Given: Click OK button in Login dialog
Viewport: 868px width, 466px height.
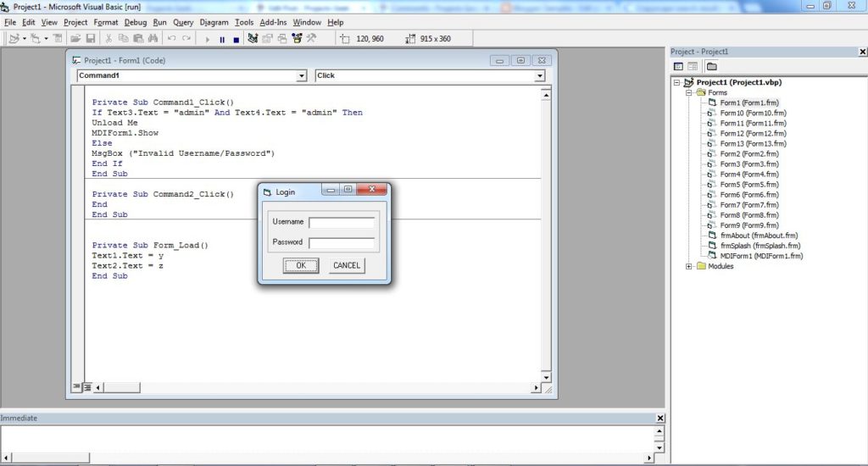Looking at the screenshot, I should click(x=301, y=266).
